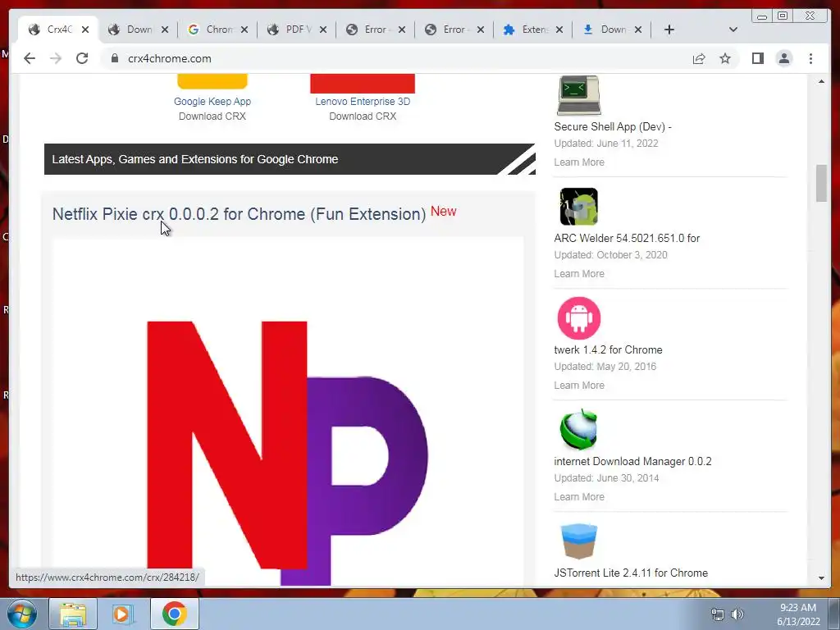The image size is (840, 630).
Task: Click Learn More under Secure Shell App
Action: pos(579,162)
